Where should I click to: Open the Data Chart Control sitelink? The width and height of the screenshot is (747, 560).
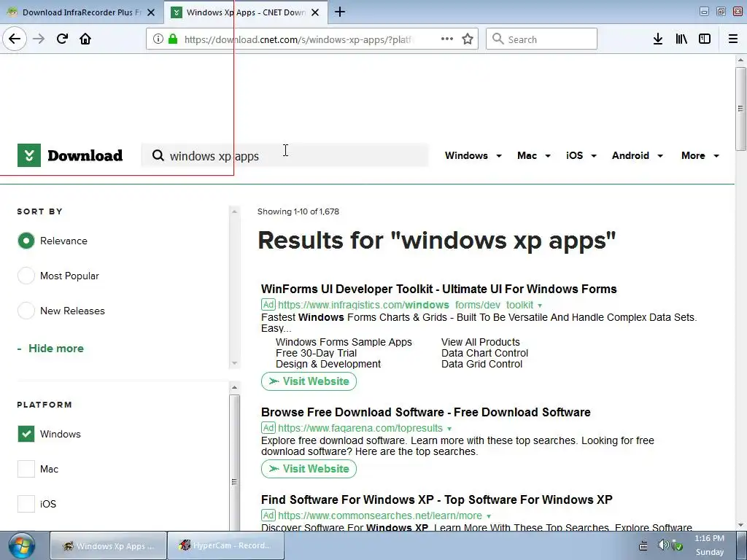[x=484, y=353]
